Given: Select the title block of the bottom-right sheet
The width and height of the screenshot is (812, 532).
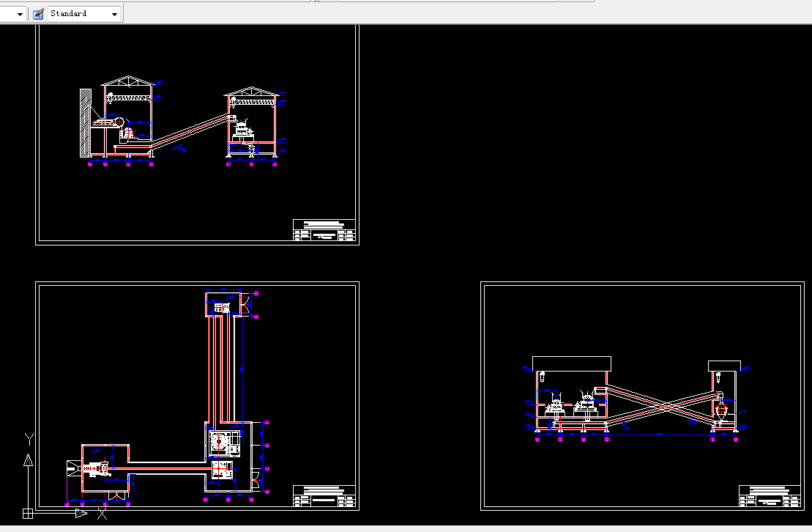Looking at the screenshot, I should tap(770, 495).
